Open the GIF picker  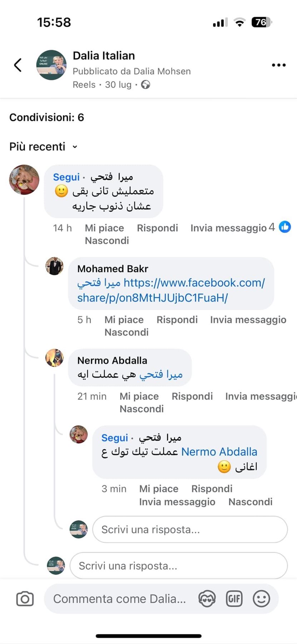pos(234,599)
